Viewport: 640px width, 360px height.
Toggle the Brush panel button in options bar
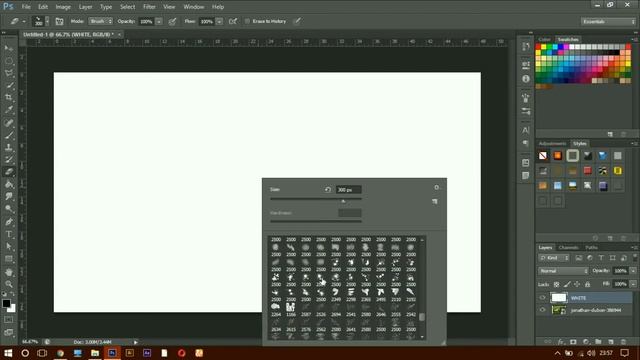coord(60,21)
